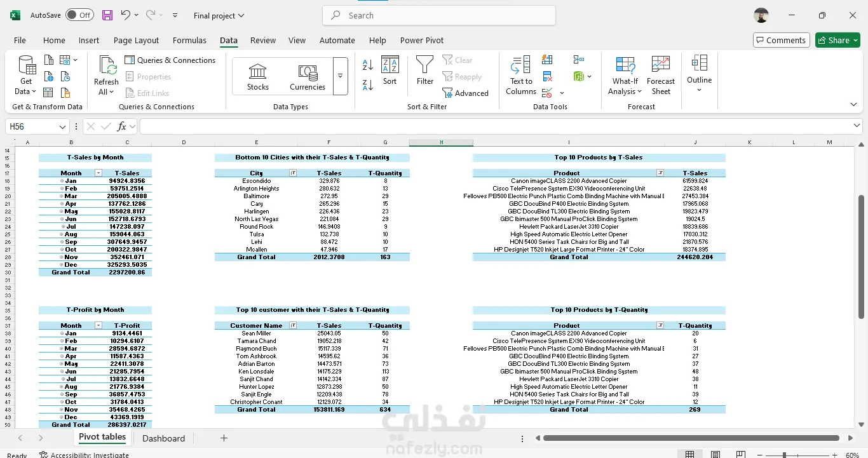Open the City filter dropdown

click(293, 173)
